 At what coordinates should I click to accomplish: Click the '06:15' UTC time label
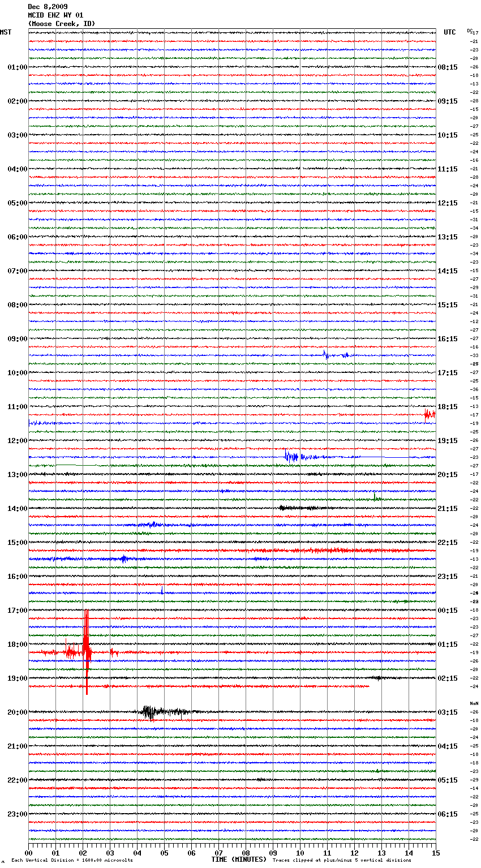[x=448, y=814]
